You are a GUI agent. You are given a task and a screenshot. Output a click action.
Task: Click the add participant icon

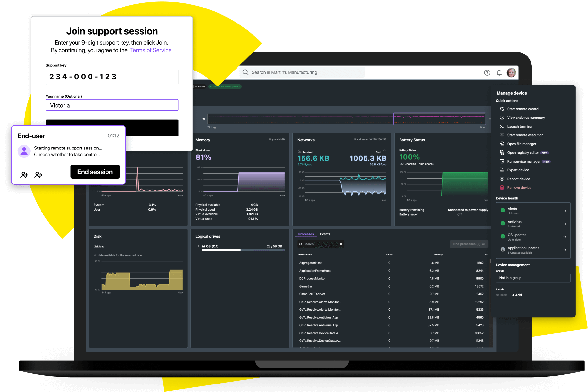(x=24, y=175)
